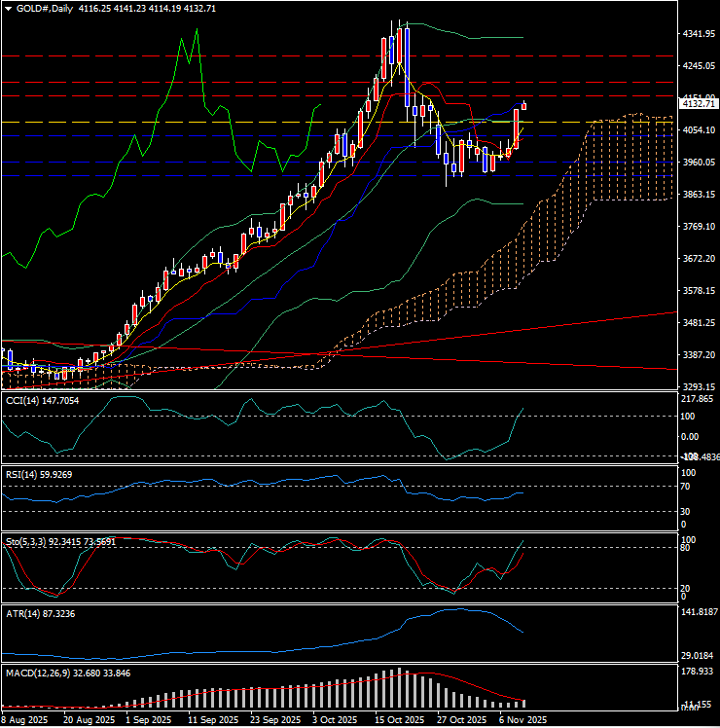Image resolution: width=720 pixels, height=728 pixels.
Task: Click the 4341.95 price axis level
Action: (x=699, y=34)
